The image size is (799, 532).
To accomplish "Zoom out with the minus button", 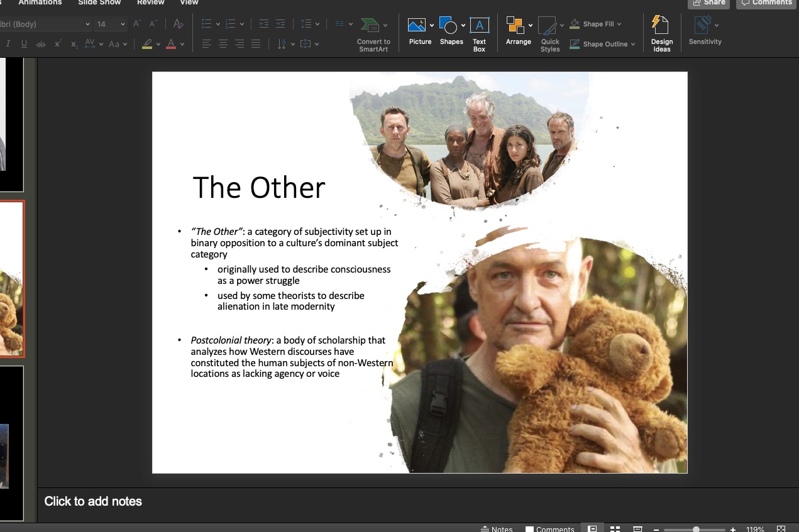I will [x=656, y=529].
